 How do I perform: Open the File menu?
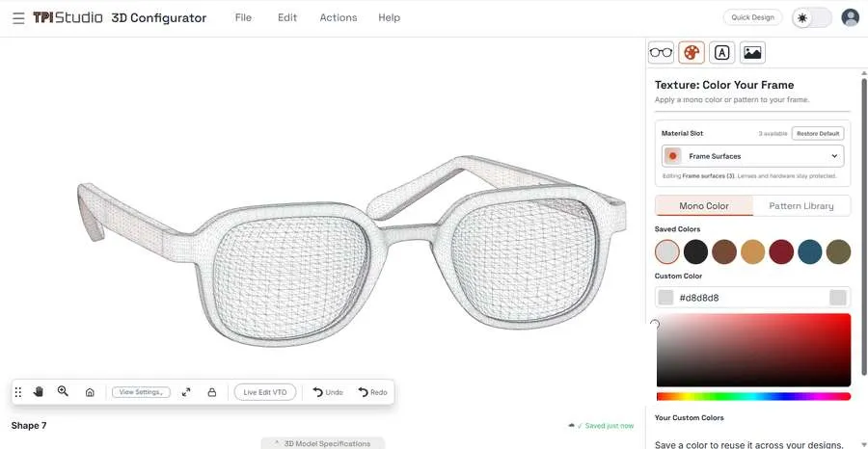tap(243, 17)
